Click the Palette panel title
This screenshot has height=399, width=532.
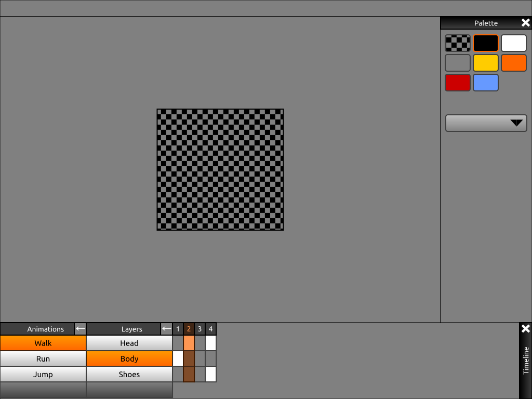point(486,23)
